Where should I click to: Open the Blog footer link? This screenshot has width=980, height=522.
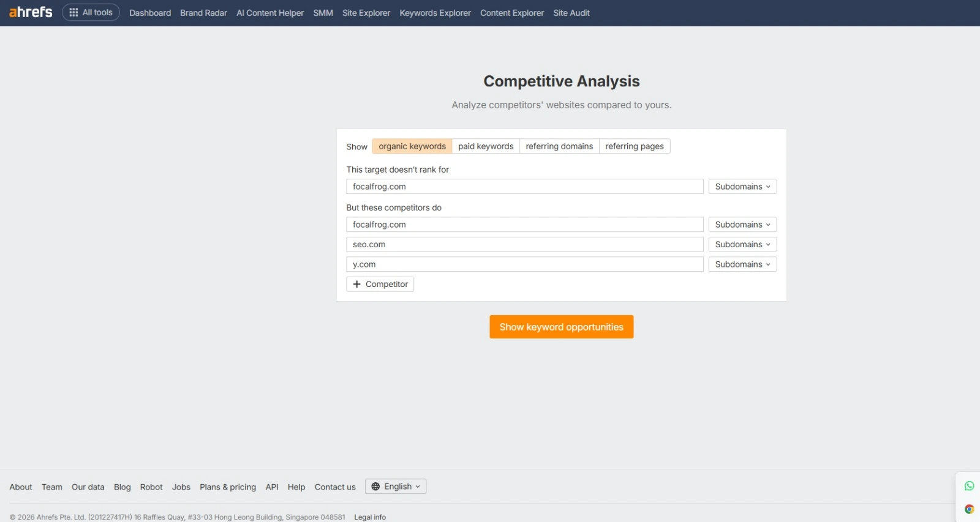[x=123, y=487]
